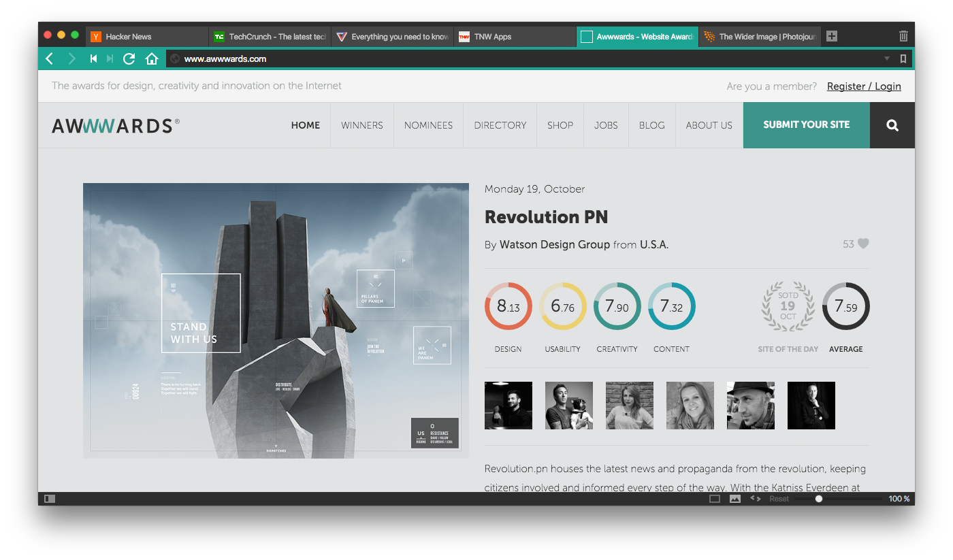Click the fast forward navigation icon
The width and height of the screenshot is (953, 560).
pos(110,59)
